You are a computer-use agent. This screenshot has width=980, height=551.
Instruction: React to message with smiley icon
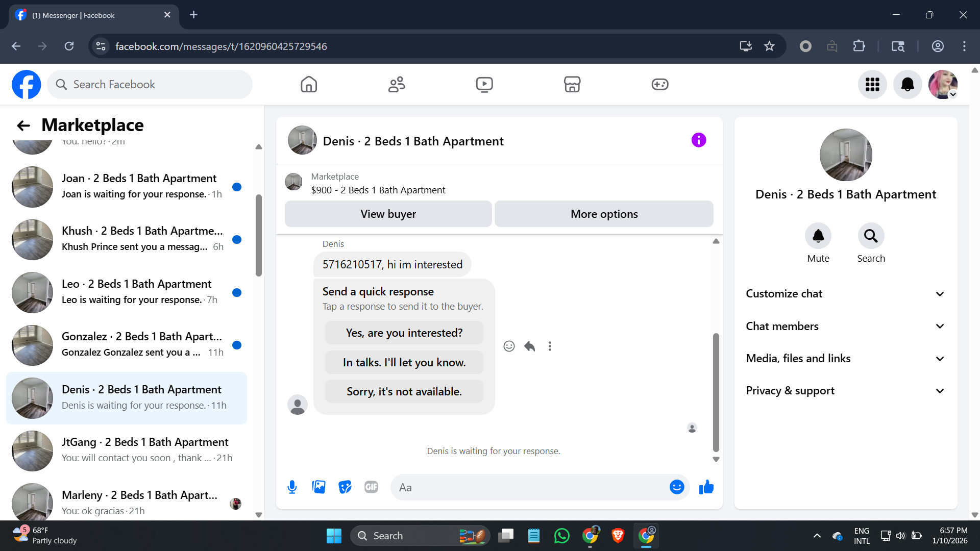click(x=509, y=346)
